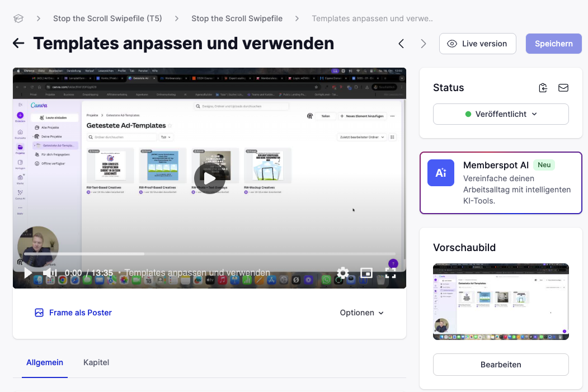Click the Bearbeiten button under Vorschaubild
Viewport: 588px width, 392px height.
tap(501, 365)
